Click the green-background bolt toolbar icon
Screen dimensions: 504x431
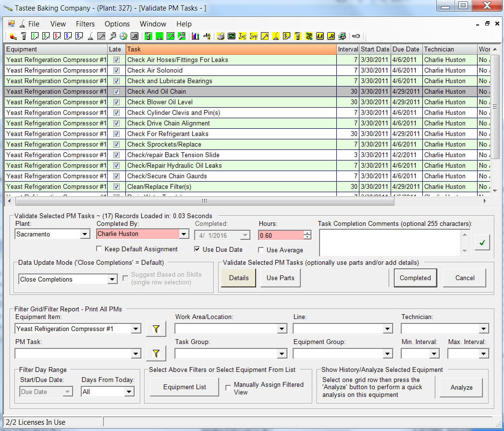(x=148, y=37)
